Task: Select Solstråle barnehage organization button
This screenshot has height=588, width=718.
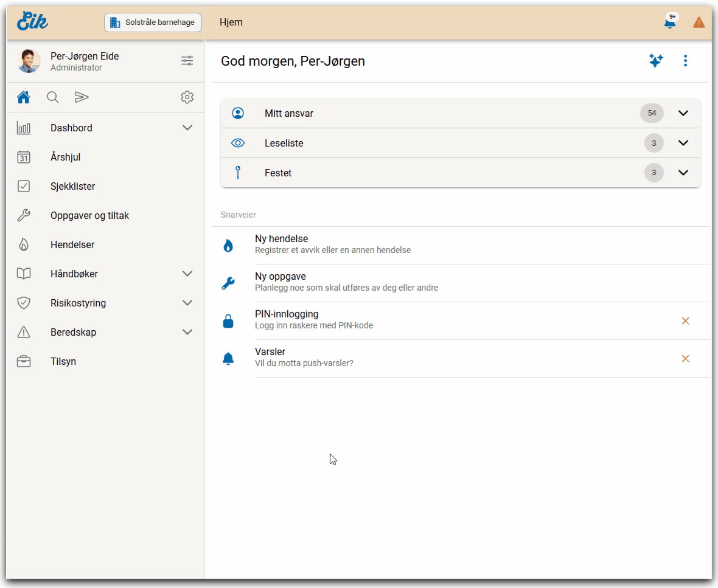Action: 153,22
